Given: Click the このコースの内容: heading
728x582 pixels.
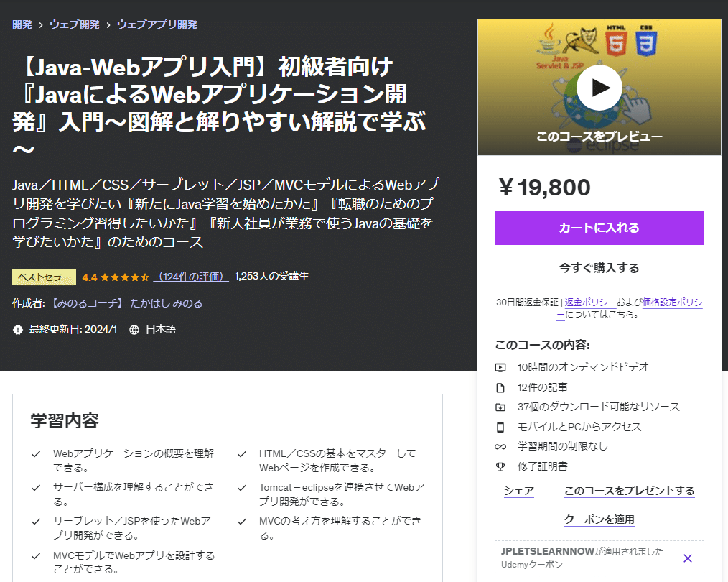Looking at the screenshot, I should [542, 345].
